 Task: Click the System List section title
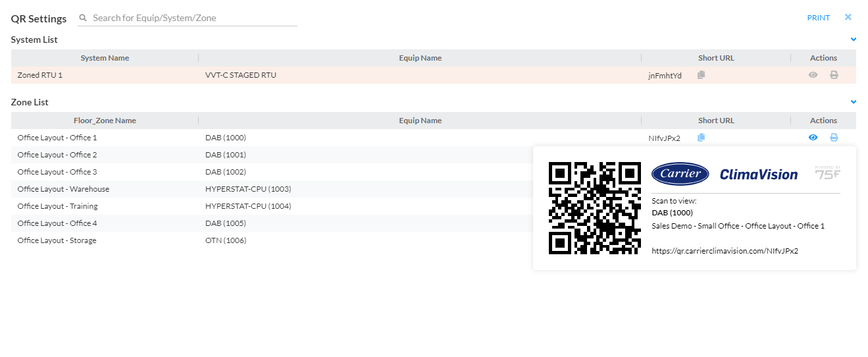point(34,40)
